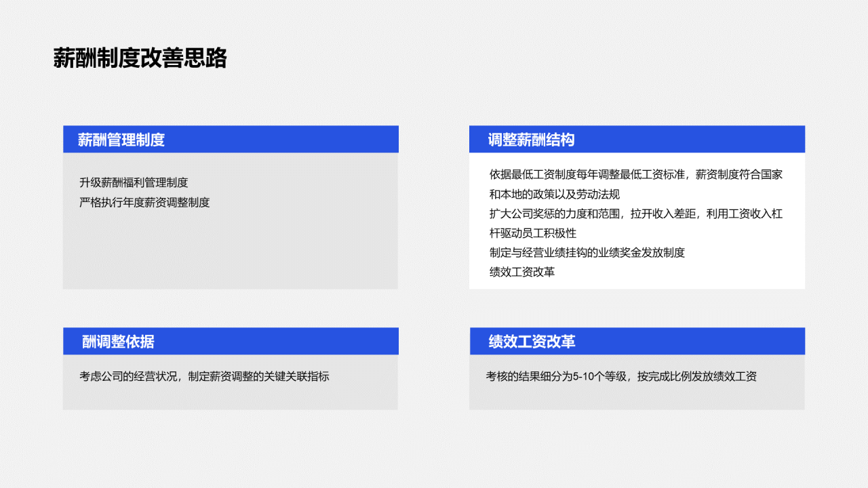
Task: Click the line 杆驱动员工积极性
Action: pyautogui.click(x=533, y=233)
